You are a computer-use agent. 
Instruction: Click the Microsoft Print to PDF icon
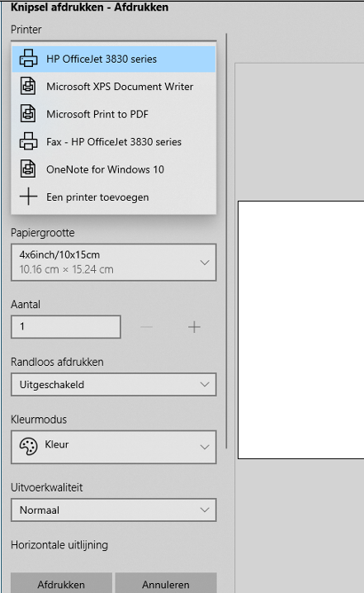[28, 114]
